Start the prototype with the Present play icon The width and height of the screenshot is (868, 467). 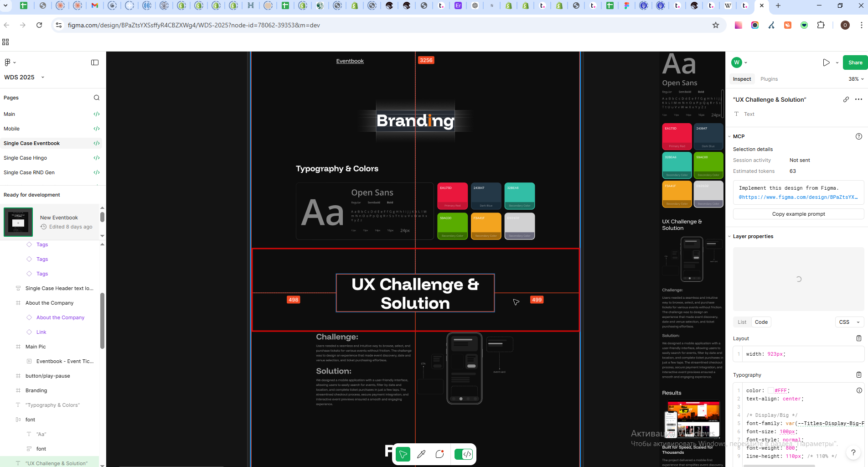(826, 62)
